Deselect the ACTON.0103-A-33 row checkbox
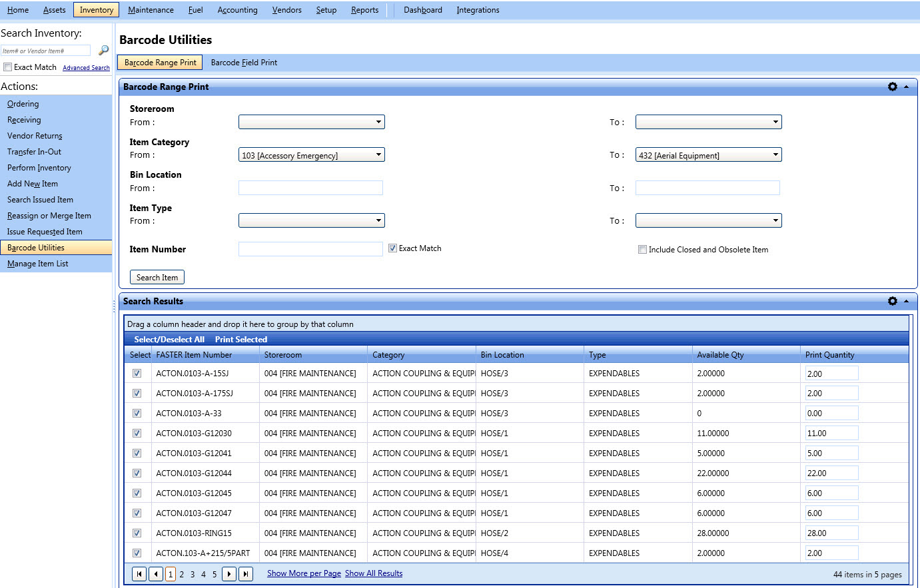The width and height of the screenshot is (920, 588). coord(137,414)
